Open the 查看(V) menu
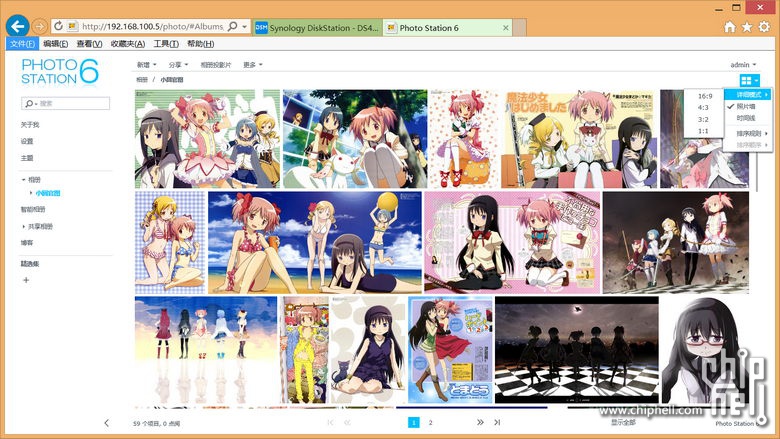This screenshot has height=439, width=780. point(89,44)
